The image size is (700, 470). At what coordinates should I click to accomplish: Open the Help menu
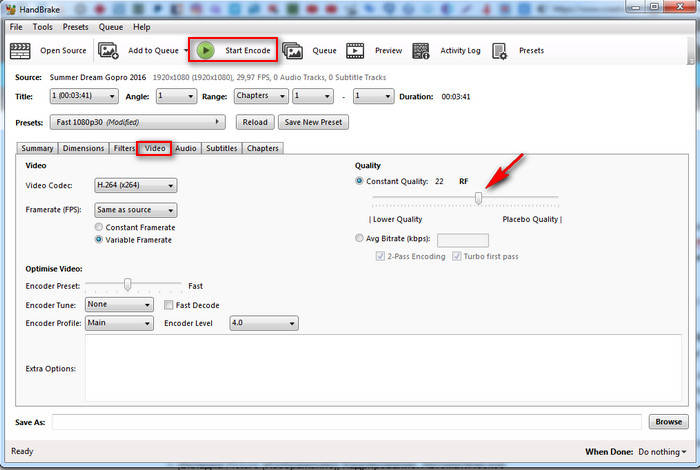click(142, 27)
